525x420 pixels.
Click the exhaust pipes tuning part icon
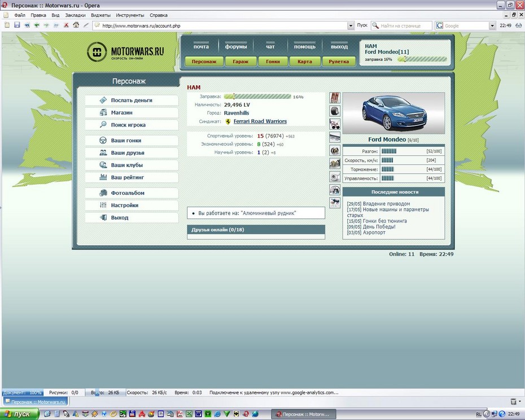tap(335, 124)
